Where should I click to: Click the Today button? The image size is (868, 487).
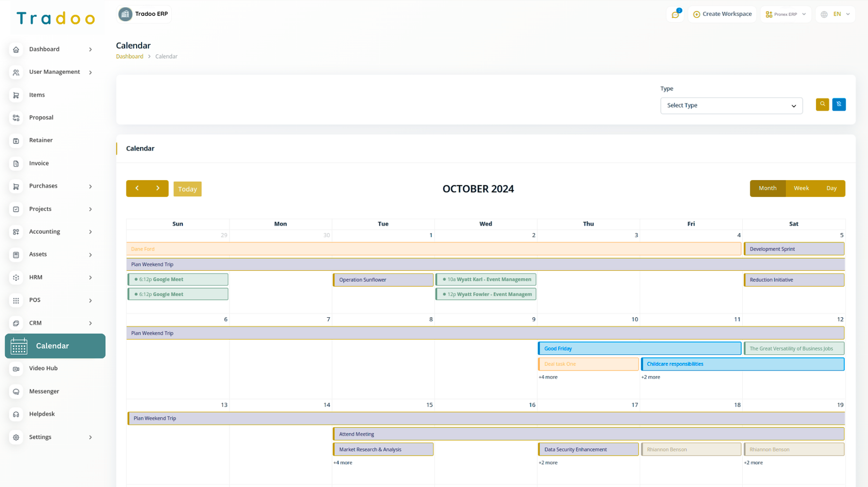[187, 189]
